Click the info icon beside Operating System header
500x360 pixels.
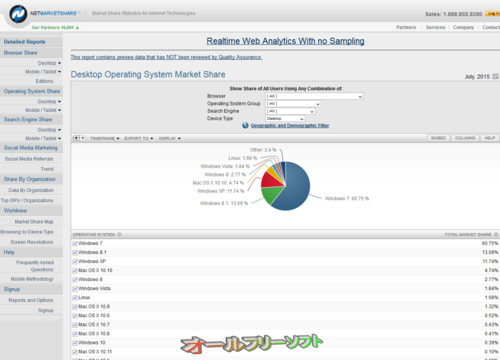(119, 234)
